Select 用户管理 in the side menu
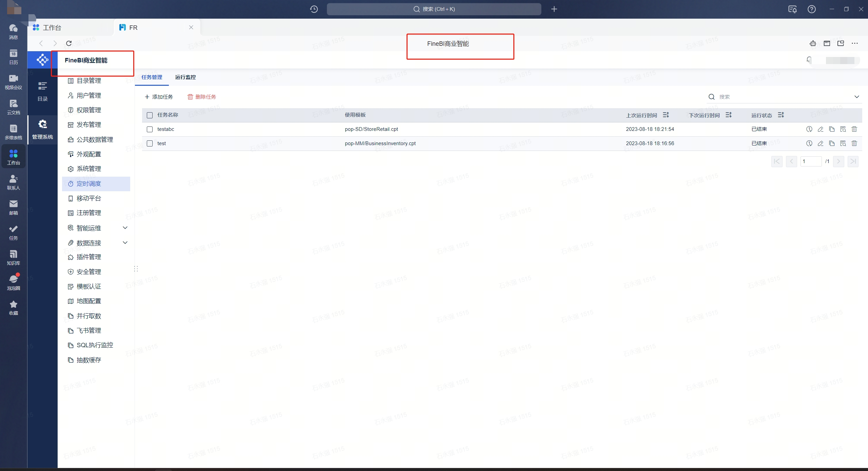Screen dimensions: 868x471 pos(89,96)
